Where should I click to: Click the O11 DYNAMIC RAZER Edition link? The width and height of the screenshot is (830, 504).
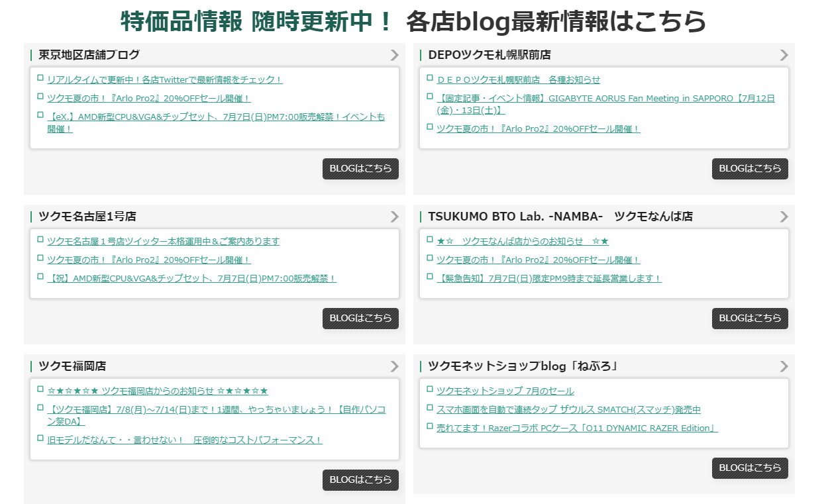tap(576, 428)
